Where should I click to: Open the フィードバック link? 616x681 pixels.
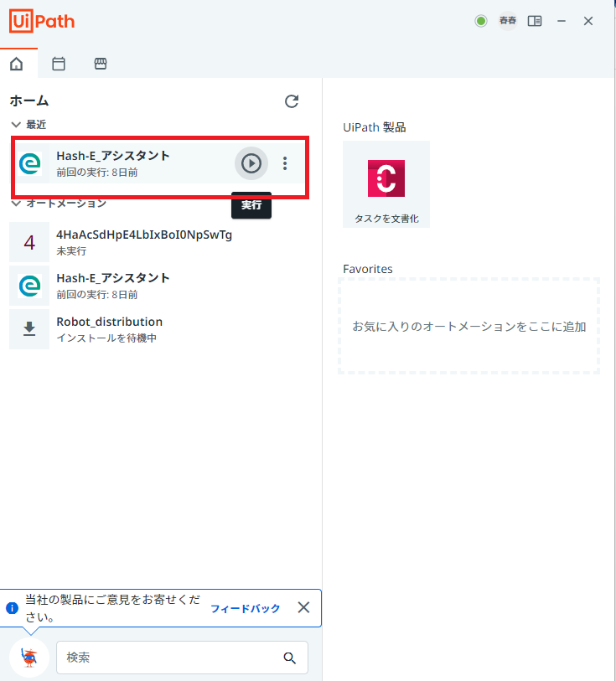pos(245,608)
